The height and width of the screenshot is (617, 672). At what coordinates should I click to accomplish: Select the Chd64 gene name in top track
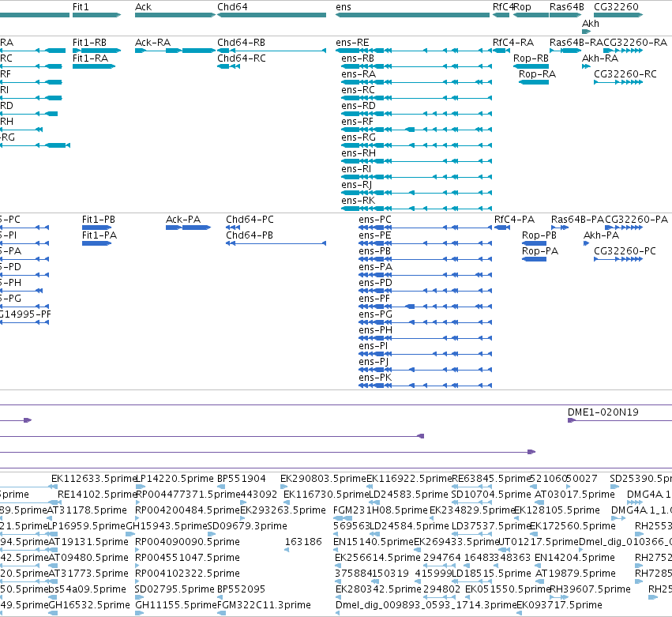click(x=232, y=7)
